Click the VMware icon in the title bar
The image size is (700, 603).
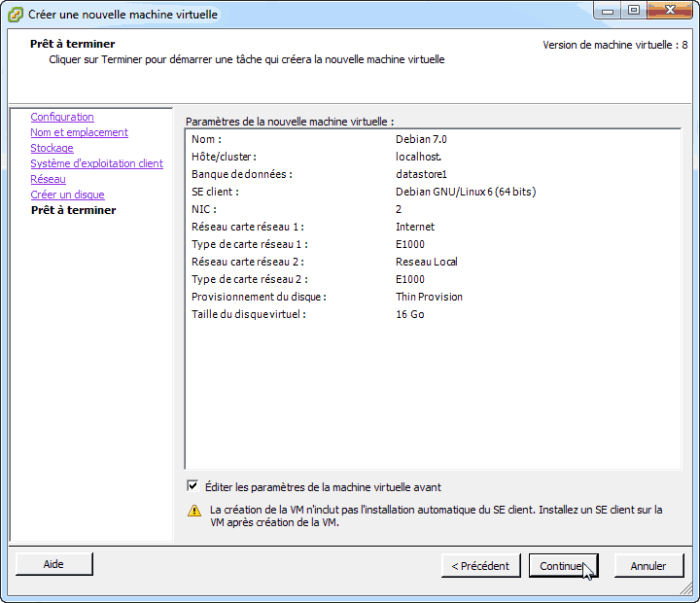(x=16, y=15)
